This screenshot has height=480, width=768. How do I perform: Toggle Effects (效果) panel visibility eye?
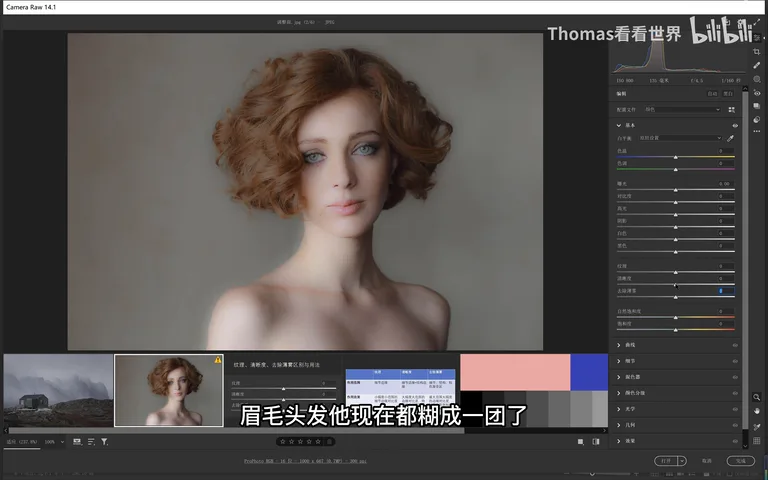(x=735, y=441)
